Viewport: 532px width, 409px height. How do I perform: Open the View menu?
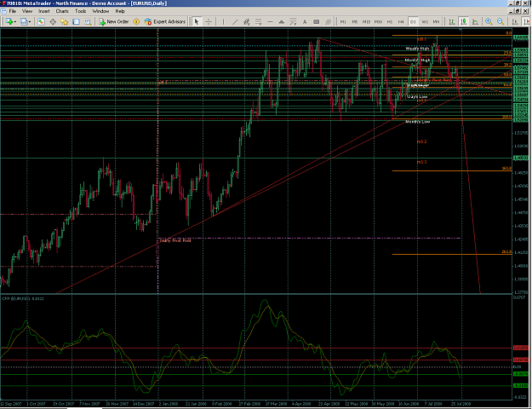point(27,11)
